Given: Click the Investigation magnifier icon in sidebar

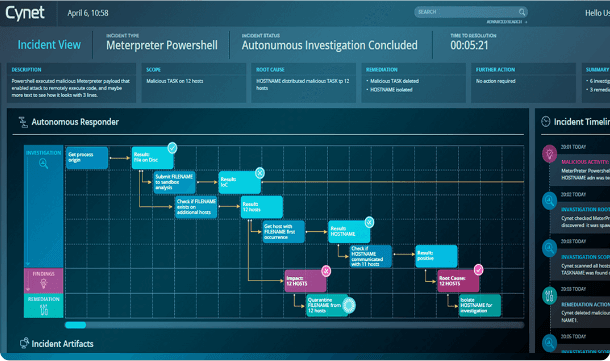Looking at the screenshot, I should (44, 163).
